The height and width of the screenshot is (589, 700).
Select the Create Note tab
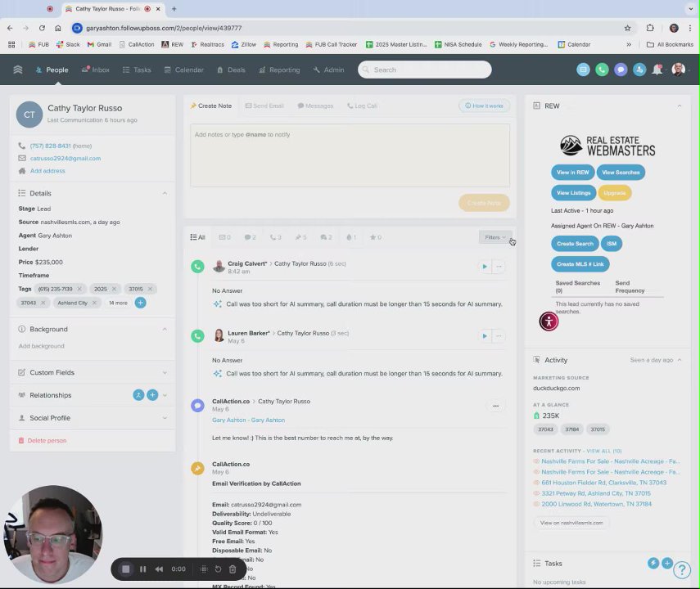210,106
